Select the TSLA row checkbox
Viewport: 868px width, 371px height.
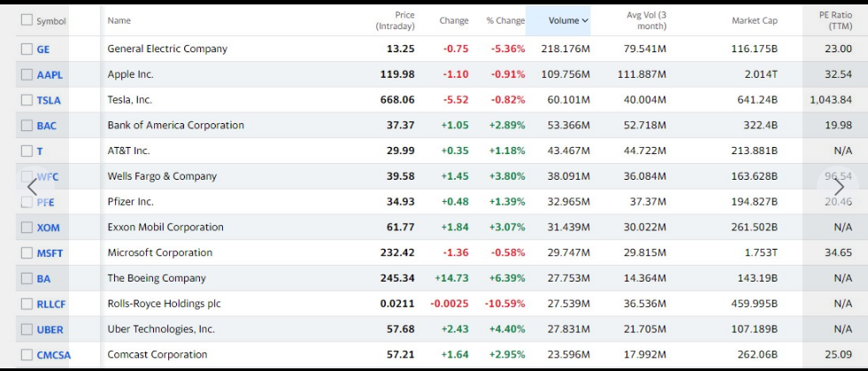click(27, 100)
